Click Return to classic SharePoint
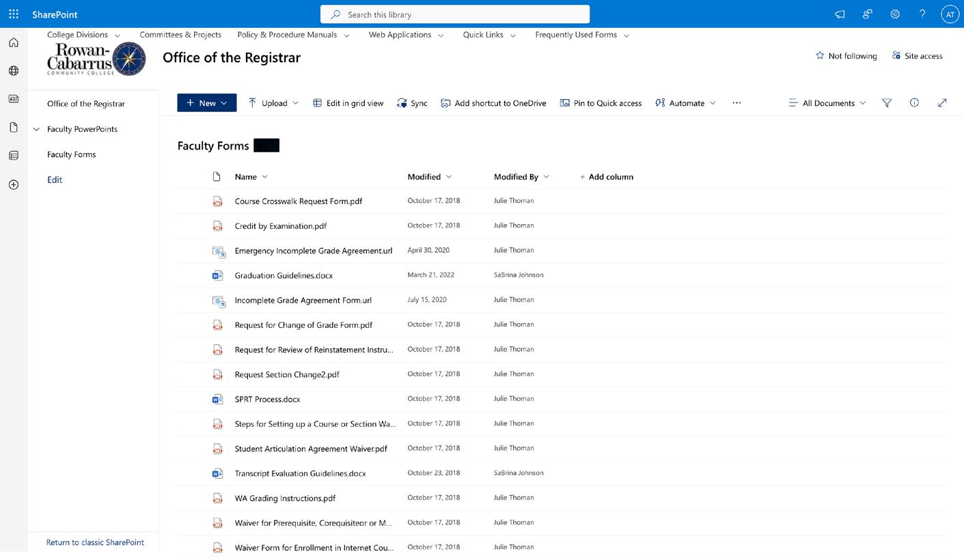The height and width of the screenshot is (560, 964). coord(95,542)
